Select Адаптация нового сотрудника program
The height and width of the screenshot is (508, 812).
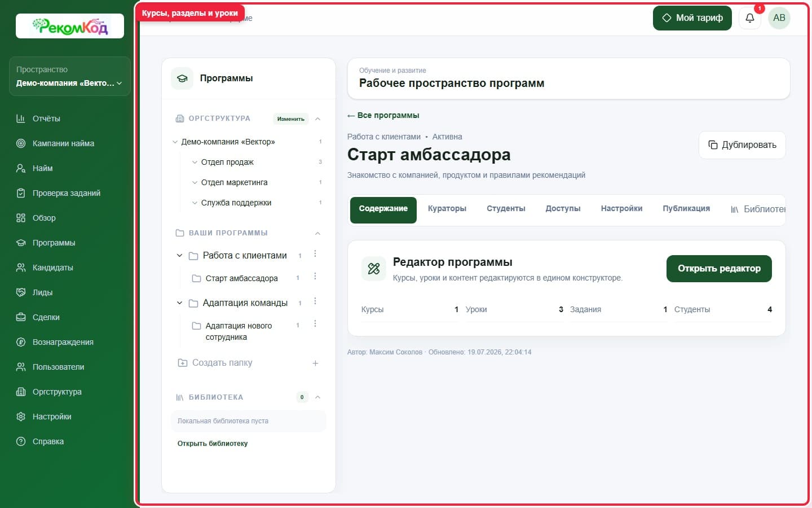point(239,331)
